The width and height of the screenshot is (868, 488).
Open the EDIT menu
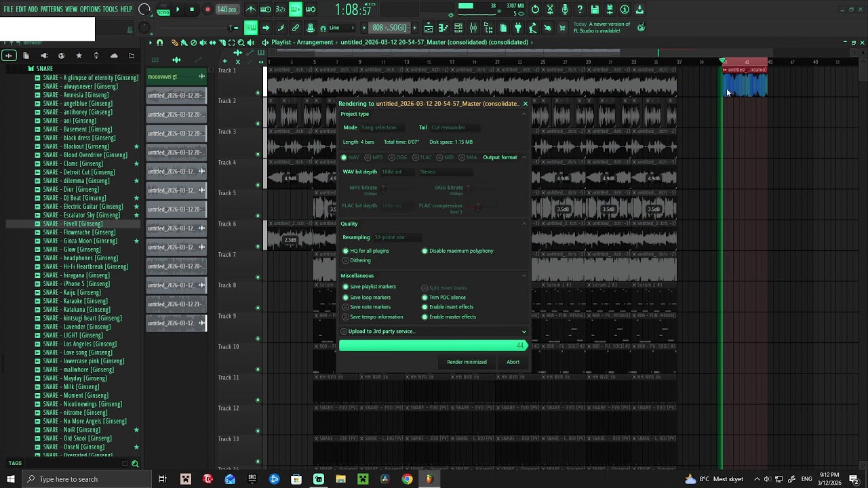pyautogui.click(x=21, y=9)
